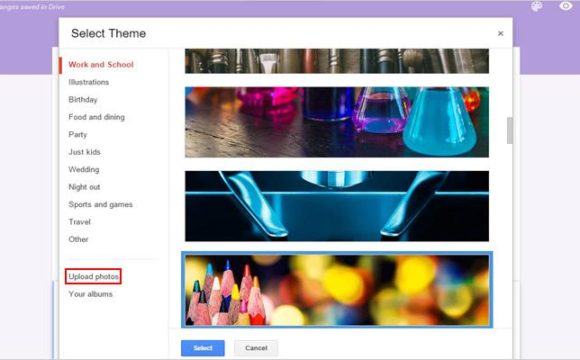Pick the colored pencils theme image
This screenshot has width=580, height=360.
[337, 290]
